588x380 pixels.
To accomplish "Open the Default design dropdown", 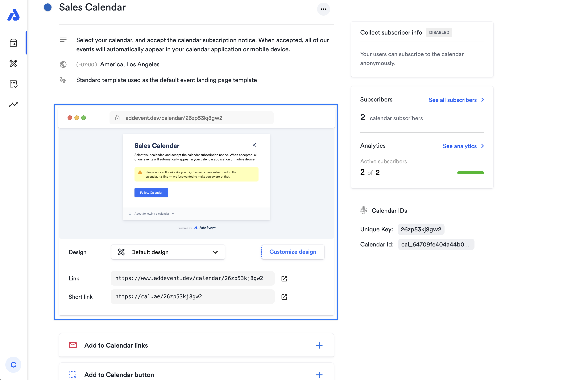I will pos(168,252).
